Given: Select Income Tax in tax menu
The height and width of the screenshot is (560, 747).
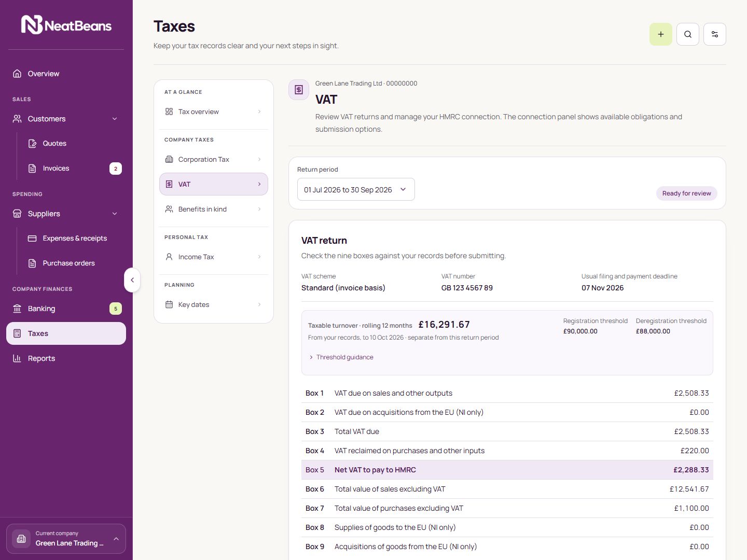Looking at the screenshot, I should click(214, 257).
